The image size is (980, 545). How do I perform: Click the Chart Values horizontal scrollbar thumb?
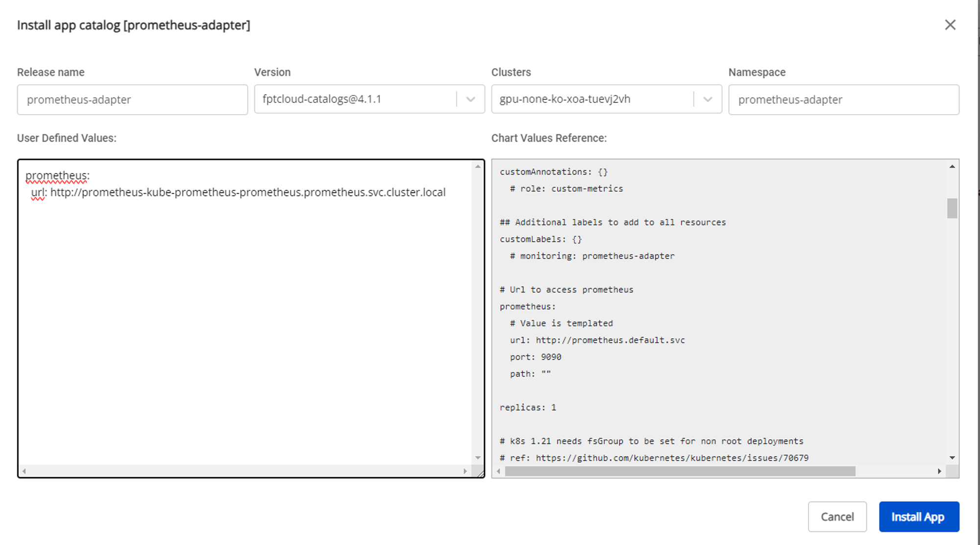tap(680, 471)
